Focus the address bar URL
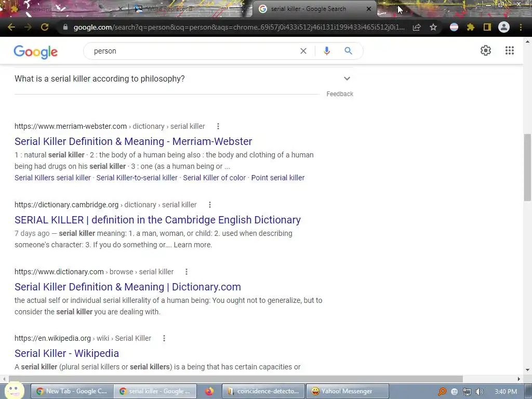532x399 pixels. coord(238,27)
